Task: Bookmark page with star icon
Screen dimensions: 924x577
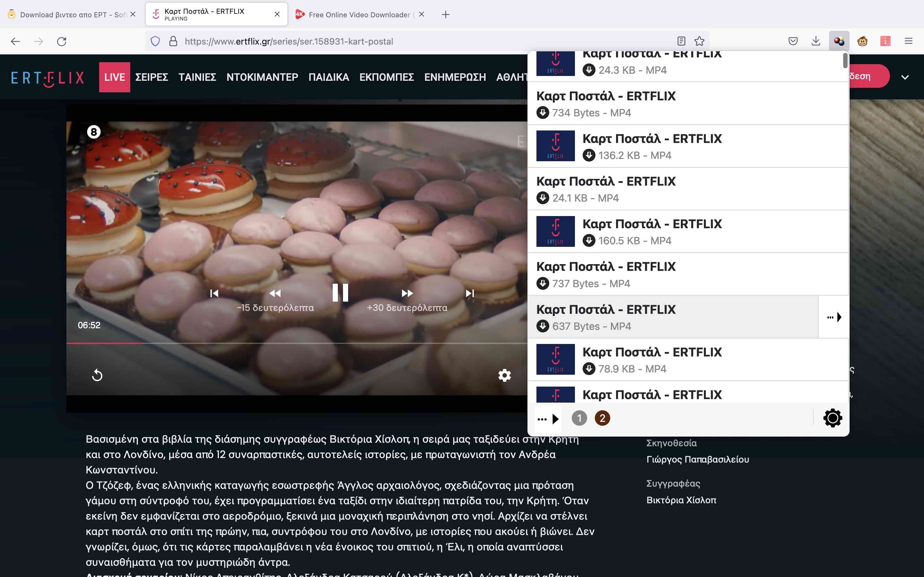Action: pyautogui.click(x=699, y=41)
